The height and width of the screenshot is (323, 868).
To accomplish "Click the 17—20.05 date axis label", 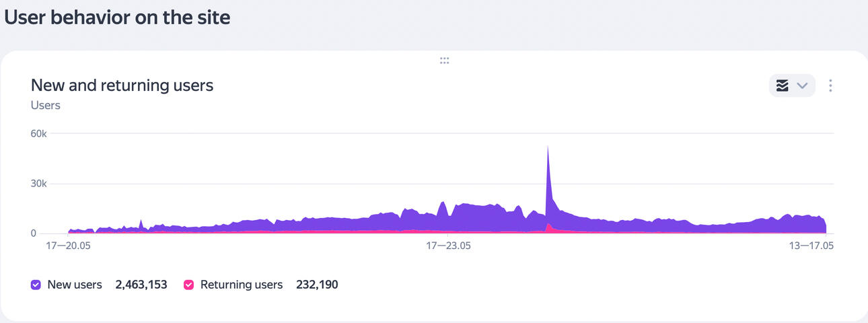I will tap(68, 246).
